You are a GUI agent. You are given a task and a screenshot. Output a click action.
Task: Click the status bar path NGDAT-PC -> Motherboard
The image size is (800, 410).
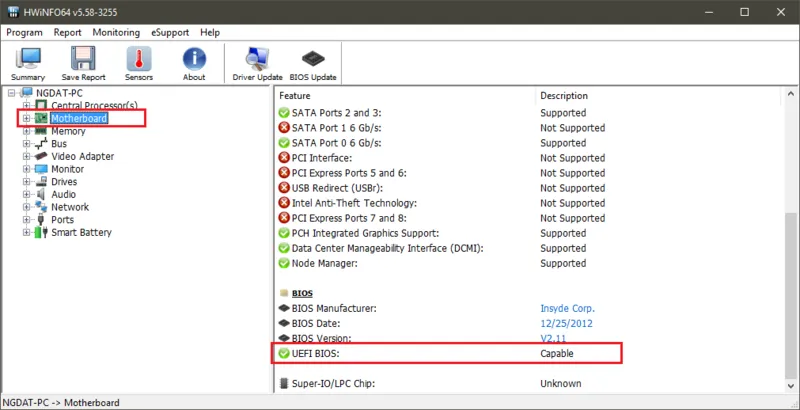61,402
